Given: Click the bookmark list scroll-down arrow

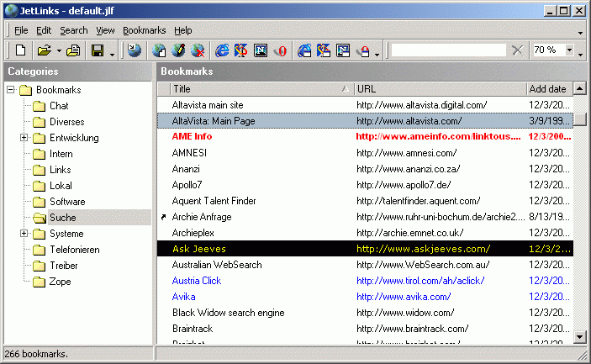Looking at the screenshot, I should [x=580, y=337].
